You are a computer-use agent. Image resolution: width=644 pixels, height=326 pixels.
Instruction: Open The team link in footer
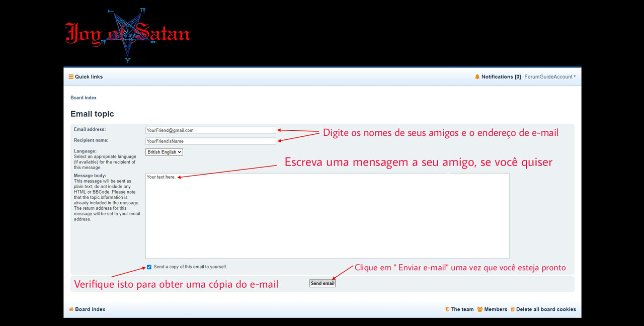[x=459, y=309]
